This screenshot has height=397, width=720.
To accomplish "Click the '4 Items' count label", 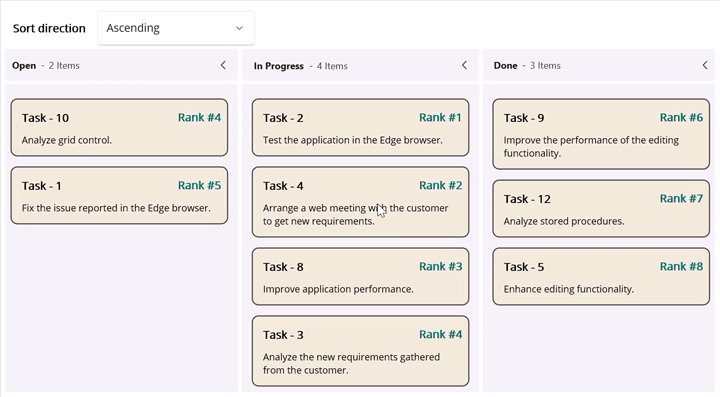I will click(332, 66).
